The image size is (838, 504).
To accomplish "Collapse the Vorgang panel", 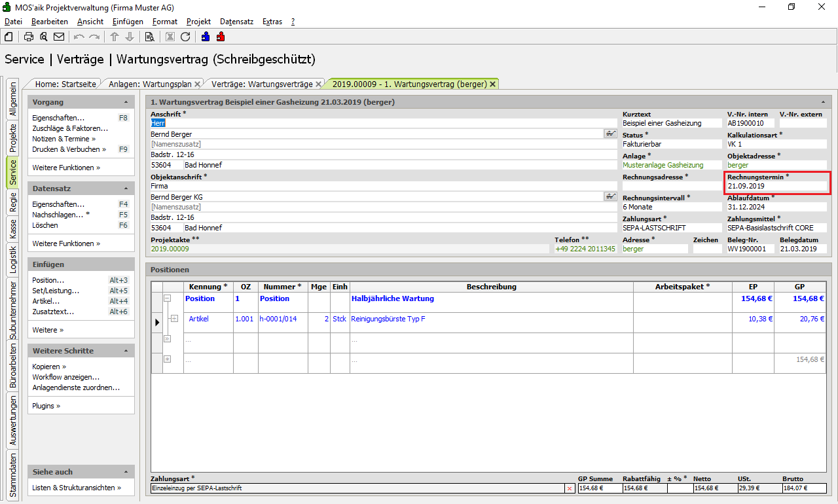I will tap(126, 103).
